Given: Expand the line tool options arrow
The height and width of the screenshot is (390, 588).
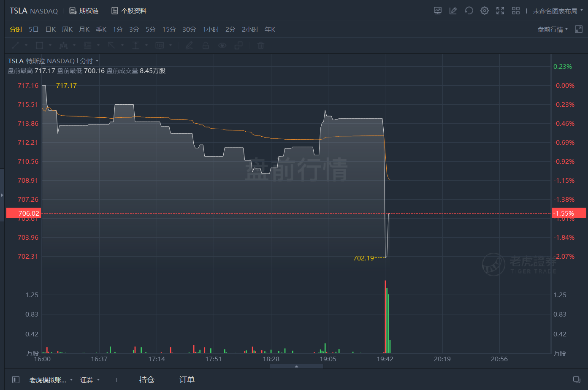Looking at the screenshot, I should click(26, 45).
